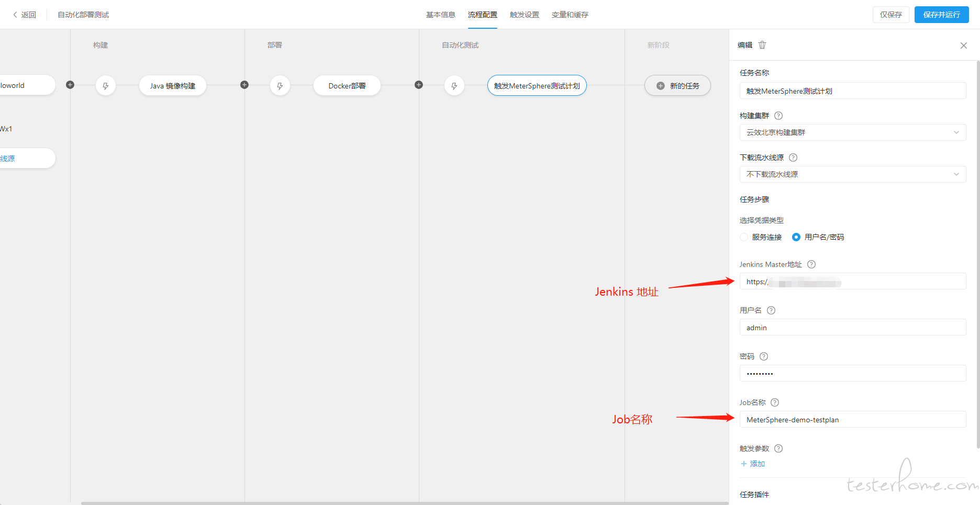
Task: Open the 不下载流水线源 dropdown
Action: click(853, 174)
